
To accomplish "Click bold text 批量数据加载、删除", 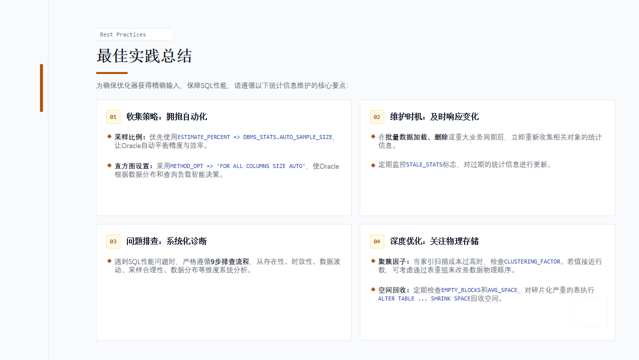I will tap(416, 137).
